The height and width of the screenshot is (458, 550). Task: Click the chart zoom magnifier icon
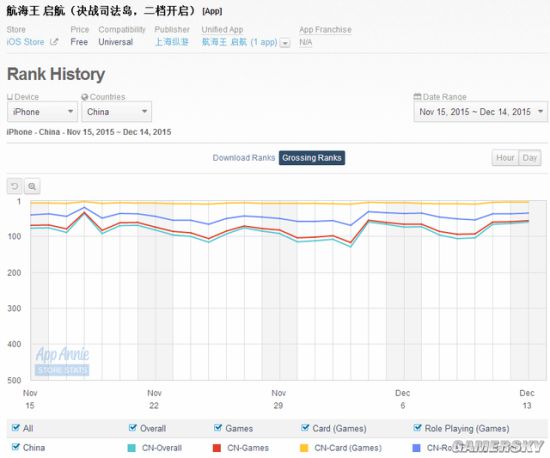[x=32, y=186]
